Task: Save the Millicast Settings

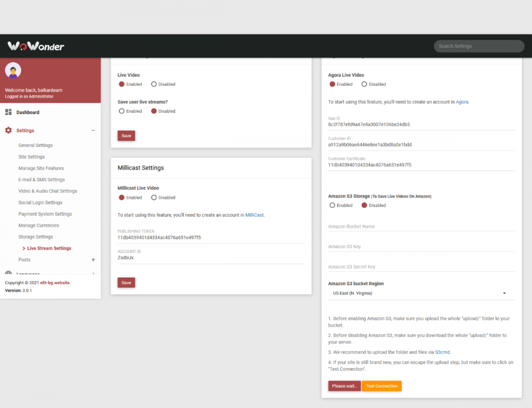Action: [126, 283]
